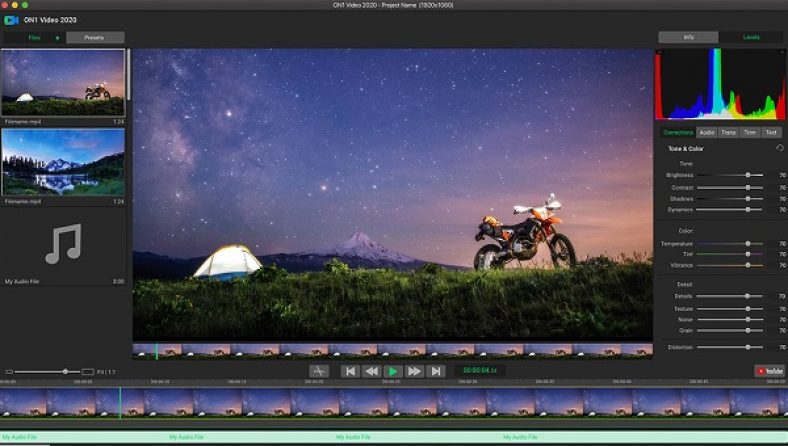
Task: Skip to end of video
Action: coord(435,371)
